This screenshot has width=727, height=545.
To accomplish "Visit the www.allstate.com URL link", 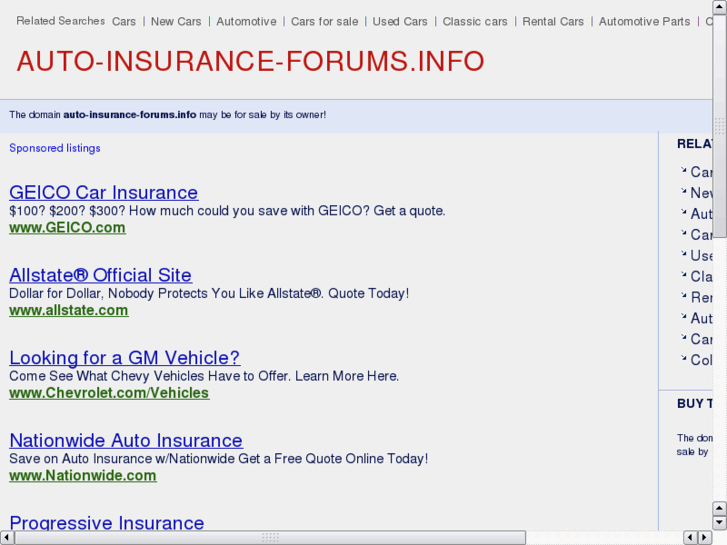I will point(69,310).
